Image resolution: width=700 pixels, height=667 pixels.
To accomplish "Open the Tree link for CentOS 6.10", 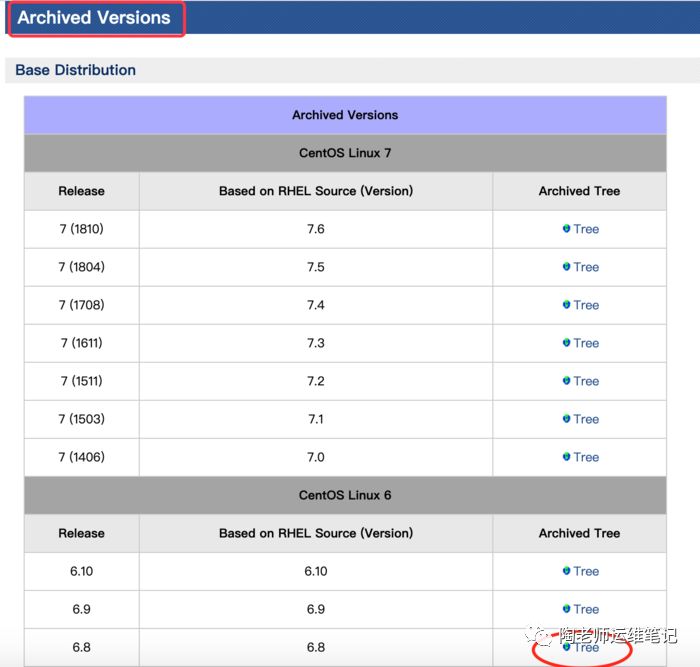I will click(x=586, y=571).
